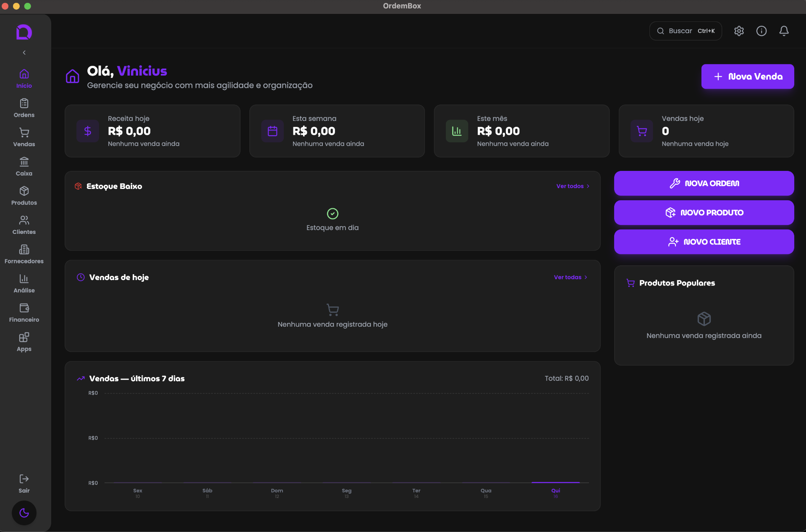Open the Análise section
This screenshot has height=532, width=806.
tap(24, 284)
